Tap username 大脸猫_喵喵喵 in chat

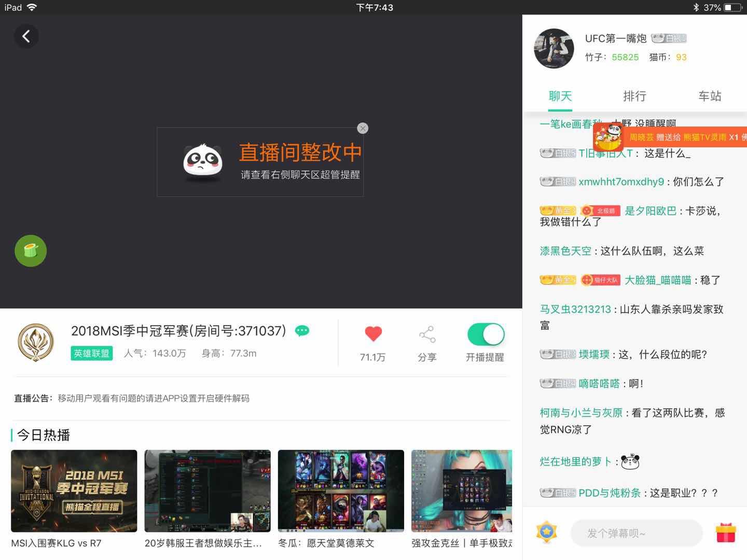[x=658, y=280]
